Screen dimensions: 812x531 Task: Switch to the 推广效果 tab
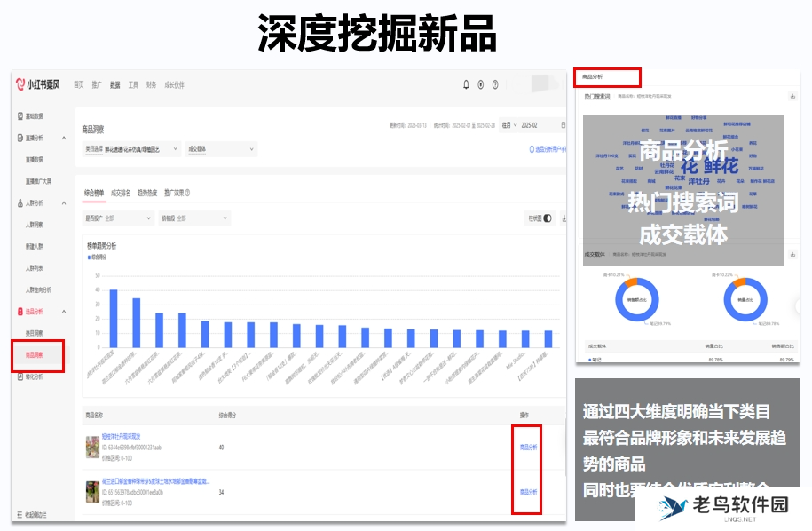(174, 193)
